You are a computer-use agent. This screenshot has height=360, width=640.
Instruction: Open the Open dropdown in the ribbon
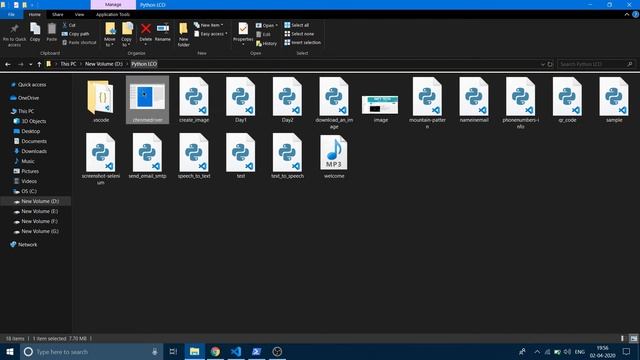pos(267,25)
